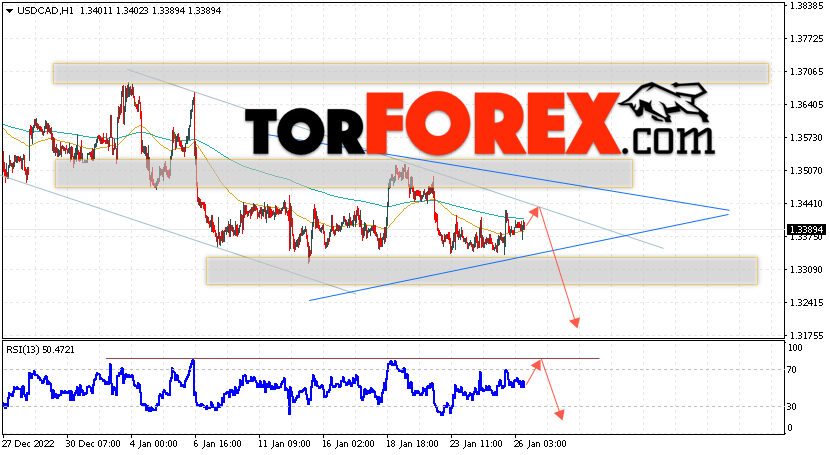Click the 1.34410 price axis label
The image size is (830, 455).
point(806,204)
